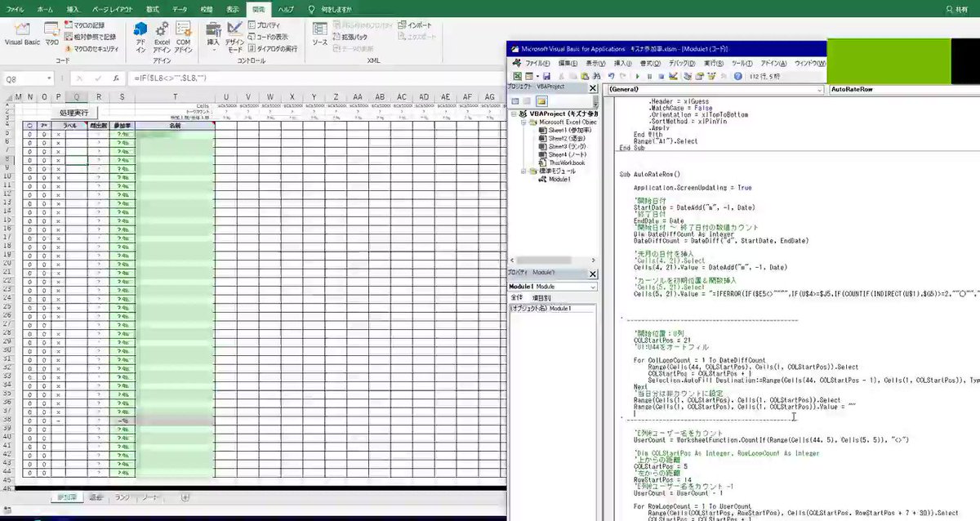
Task: Open the XML ソース pane
Action: (319, 33)
